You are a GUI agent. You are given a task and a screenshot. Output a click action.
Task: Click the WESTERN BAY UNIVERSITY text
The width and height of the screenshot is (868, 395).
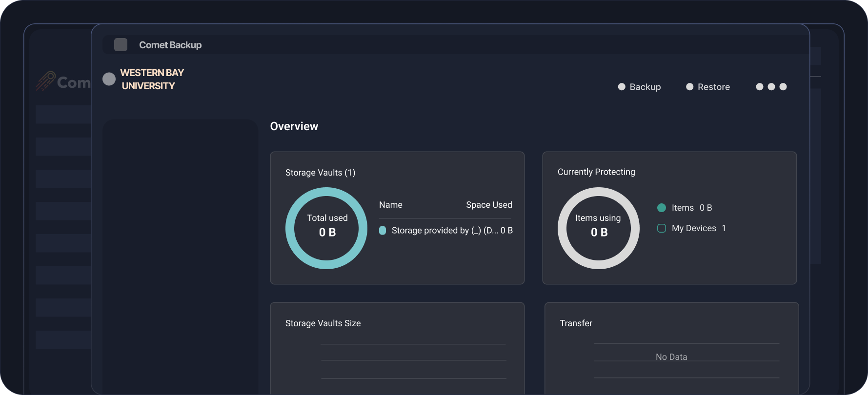(152, 79)
